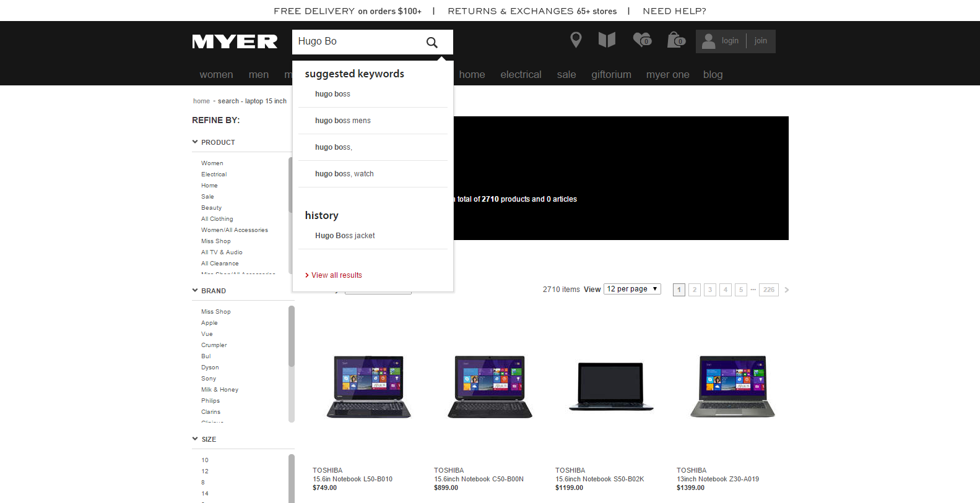Open the women navigation tab
Screen dimensions: 980x503
216,74
